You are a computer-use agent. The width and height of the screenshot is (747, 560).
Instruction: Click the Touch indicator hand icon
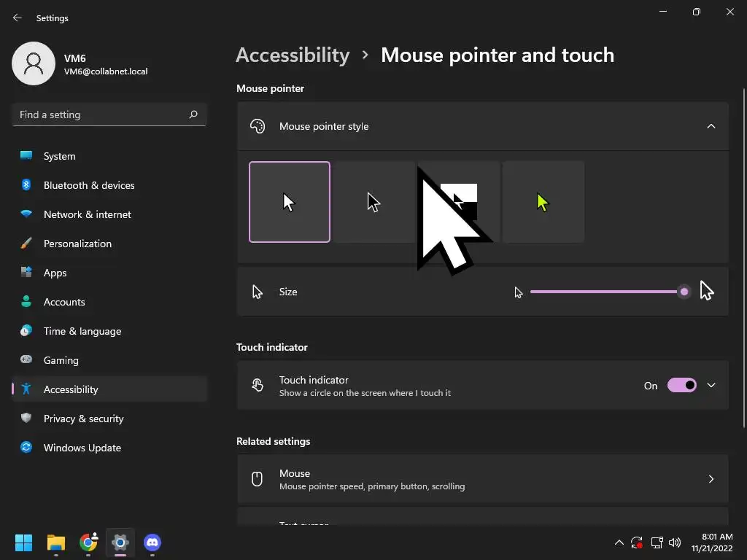[x=258, y=385]
